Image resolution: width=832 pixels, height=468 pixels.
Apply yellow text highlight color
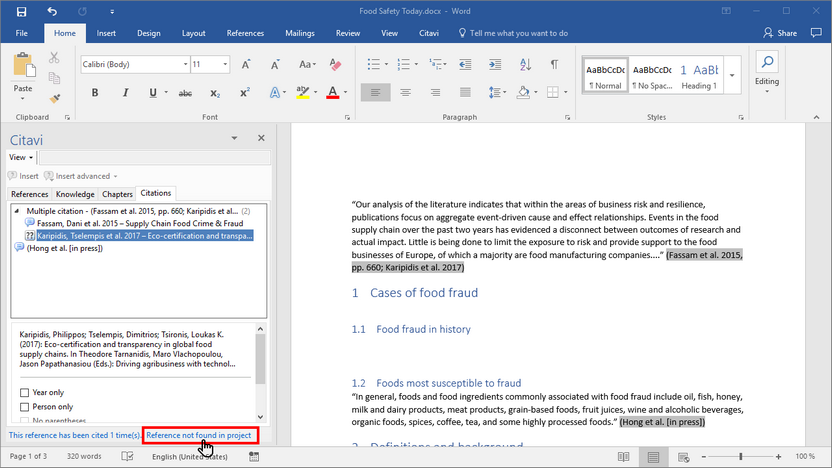tap(302, 93)
